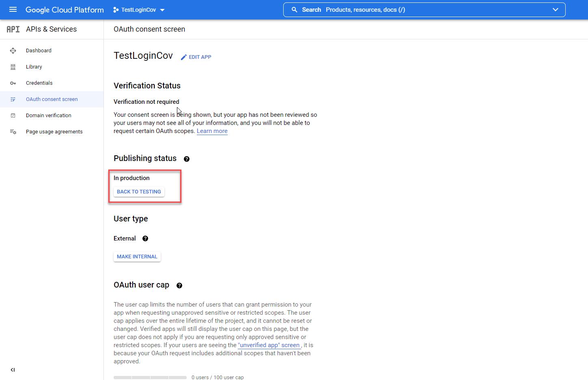This screenshot has width=588, height=380.
Task: Click the MAKE INTERNAL button
Action: 137,257
